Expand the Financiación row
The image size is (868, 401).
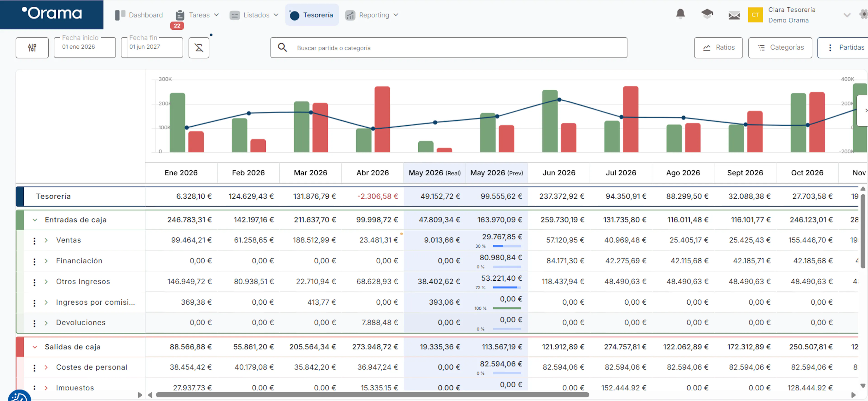(46, 261)
